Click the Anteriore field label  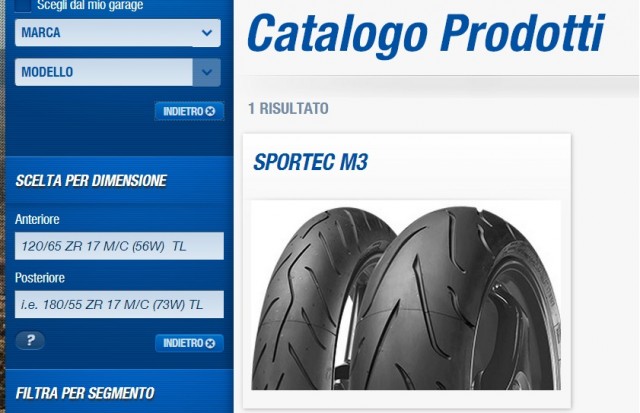37,220
